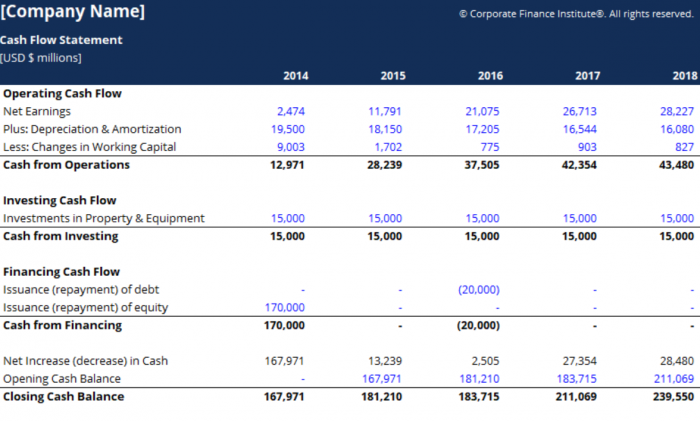Select the [Company Name] title cell
This screenshot has width=700, height=421.
pyautogui.click(x=73, y=12)
